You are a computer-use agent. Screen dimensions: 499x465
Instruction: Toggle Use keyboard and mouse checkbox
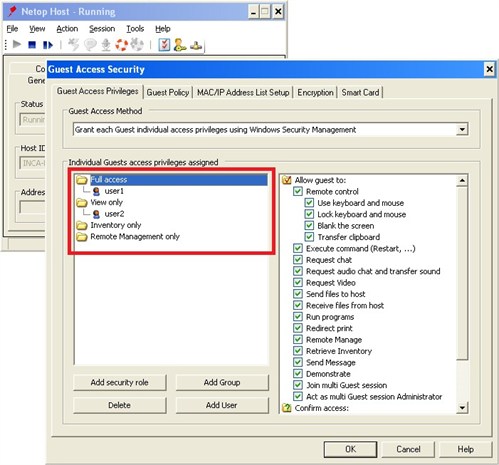point(309,203)
